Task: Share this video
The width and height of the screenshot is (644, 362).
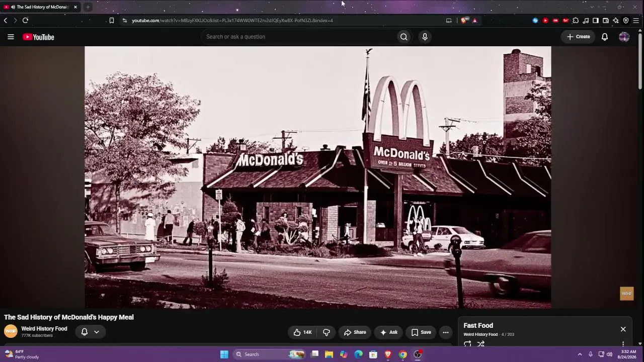Action: click(355, 332)
